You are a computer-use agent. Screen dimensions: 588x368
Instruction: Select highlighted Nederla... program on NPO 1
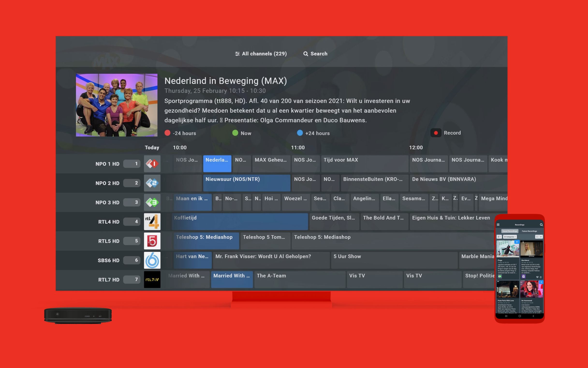coord(217,164)
